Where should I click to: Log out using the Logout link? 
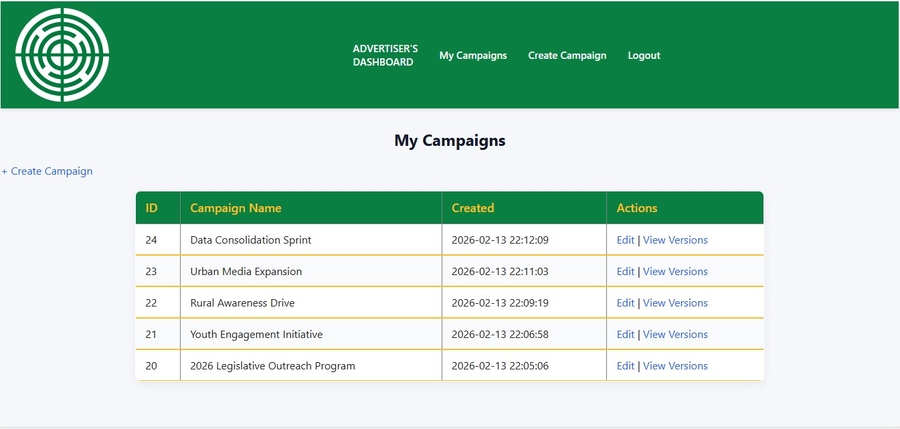click(x=644, y=56)
